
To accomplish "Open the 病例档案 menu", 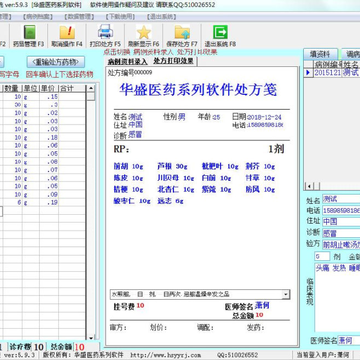I will [39, 16].
